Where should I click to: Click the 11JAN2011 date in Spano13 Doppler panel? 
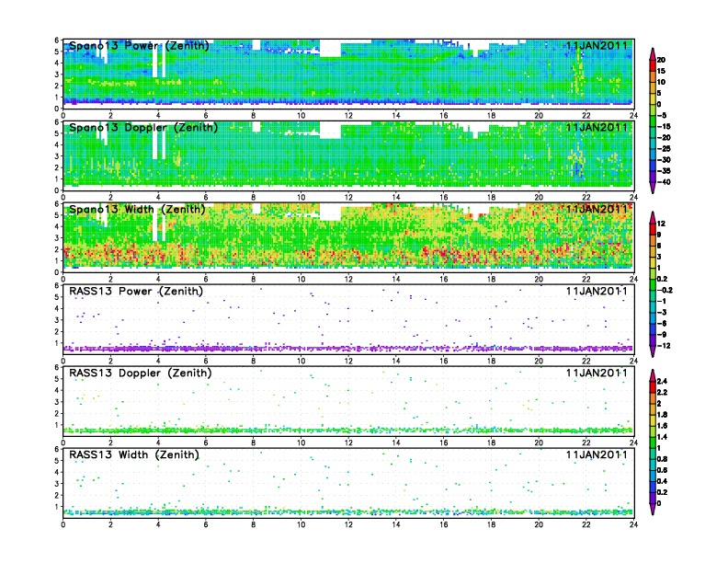click(597, 127)
